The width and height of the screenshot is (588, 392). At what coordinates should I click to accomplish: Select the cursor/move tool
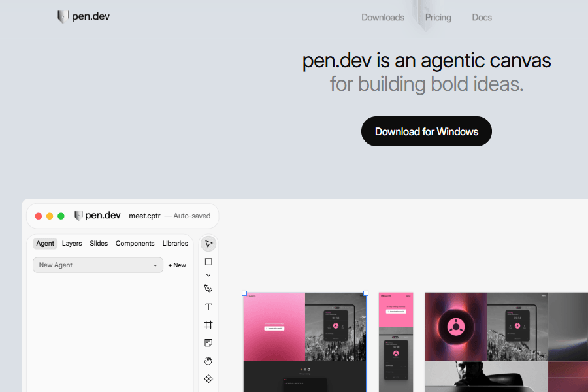point(208,244)
